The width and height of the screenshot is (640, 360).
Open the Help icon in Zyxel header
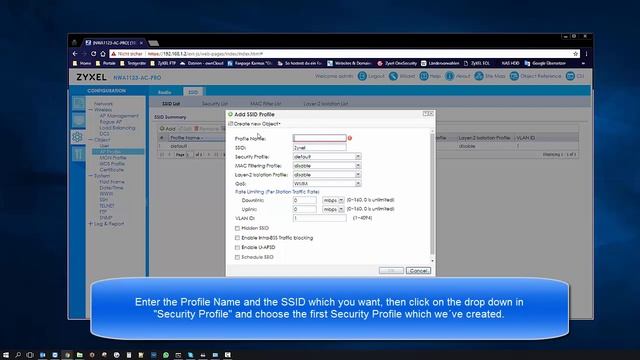tap(424, 76)
